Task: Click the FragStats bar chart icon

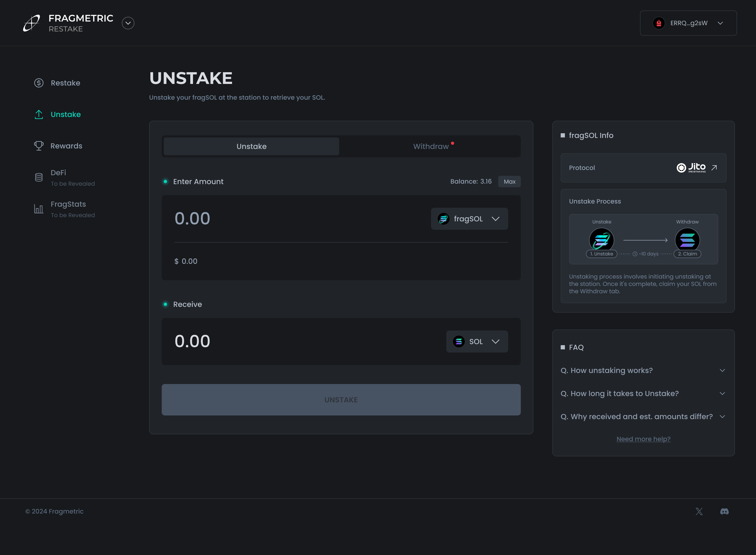Action: 39,209
